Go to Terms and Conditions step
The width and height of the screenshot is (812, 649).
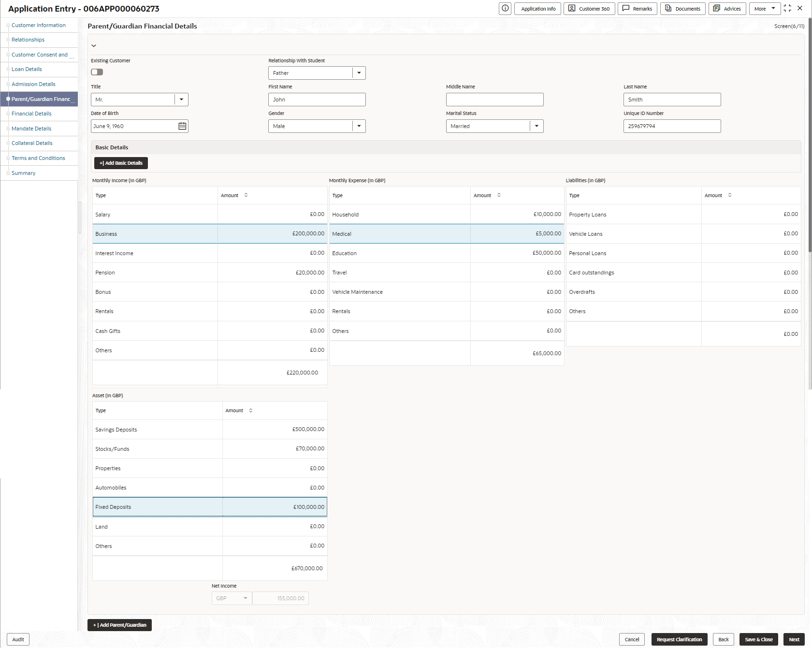[38, 158]
